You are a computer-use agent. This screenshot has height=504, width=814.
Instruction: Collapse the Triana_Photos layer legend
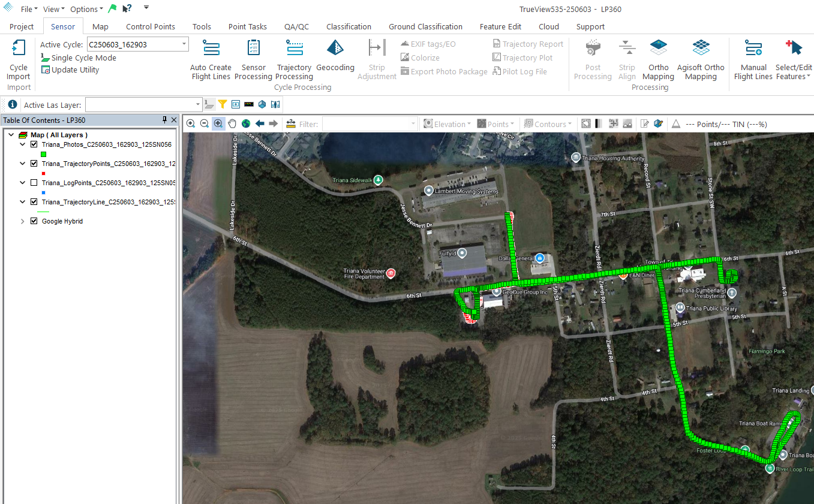(x=23, y=144)
